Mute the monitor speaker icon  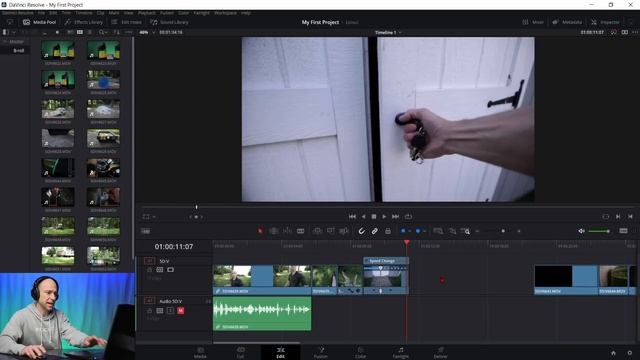coord(581,231)
